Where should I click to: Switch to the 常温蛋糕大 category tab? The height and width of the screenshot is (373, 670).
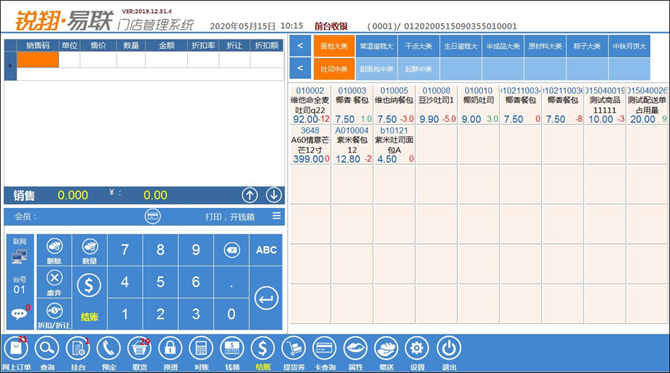(376, 46)
